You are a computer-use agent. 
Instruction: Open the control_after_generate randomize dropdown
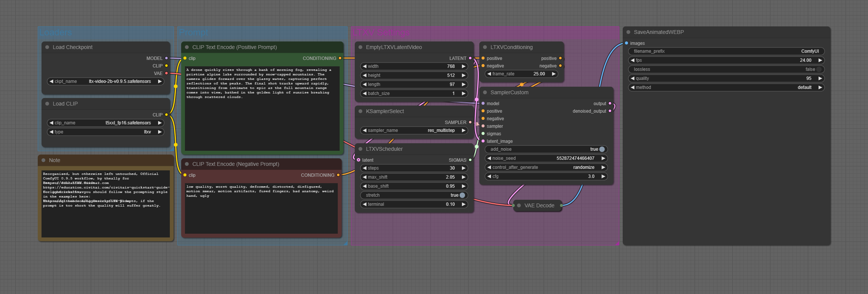pos(546,167)
